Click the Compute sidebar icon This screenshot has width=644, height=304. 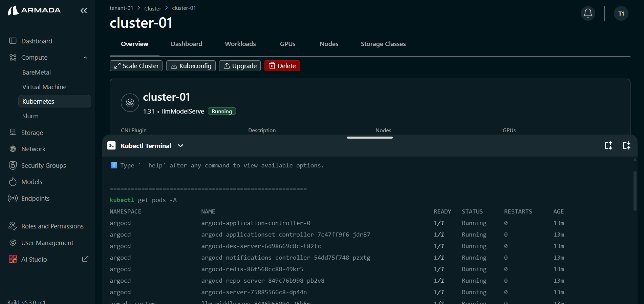(13, 57)
